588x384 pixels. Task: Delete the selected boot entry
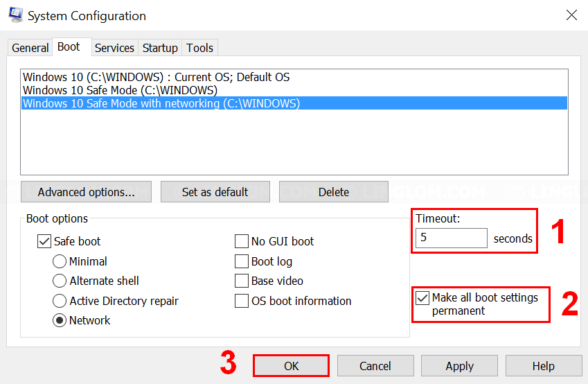coord(334,192)
